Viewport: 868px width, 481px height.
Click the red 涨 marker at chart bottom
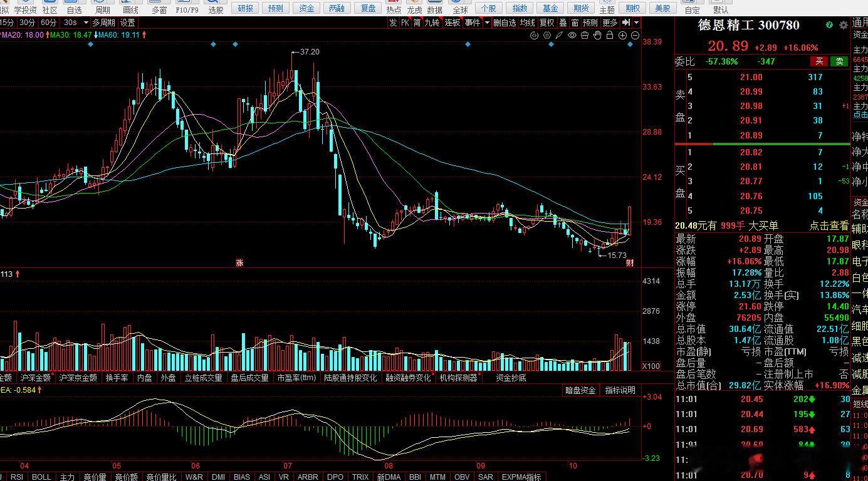tap(239, 263)
